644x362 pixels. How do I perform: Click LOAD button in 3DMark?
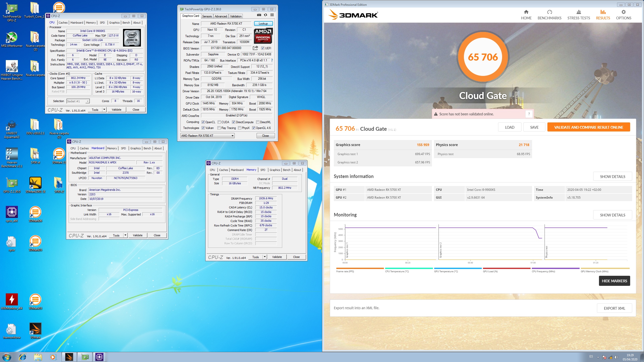point(509,127)
